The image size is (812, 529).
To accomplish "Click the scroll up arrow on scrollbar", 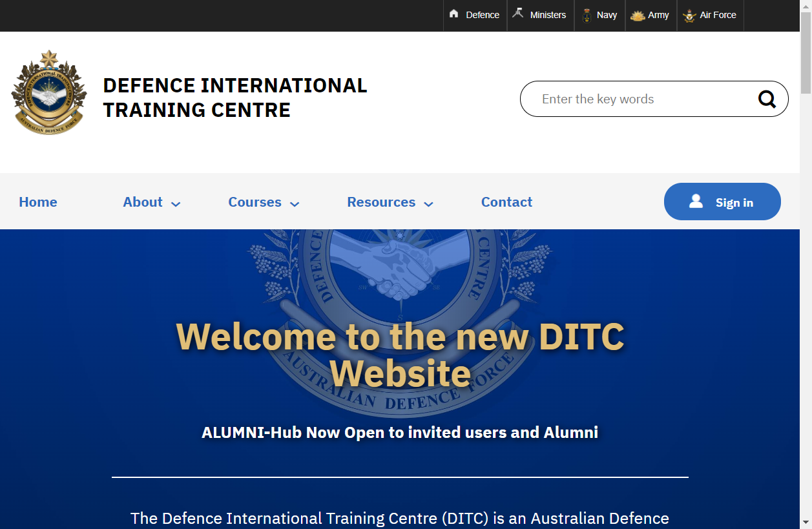I will coord(806,6).
